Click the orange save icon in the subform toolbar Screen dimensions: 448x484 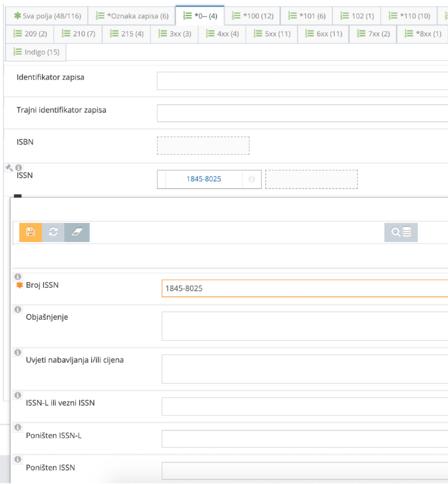tap(31, 232)
